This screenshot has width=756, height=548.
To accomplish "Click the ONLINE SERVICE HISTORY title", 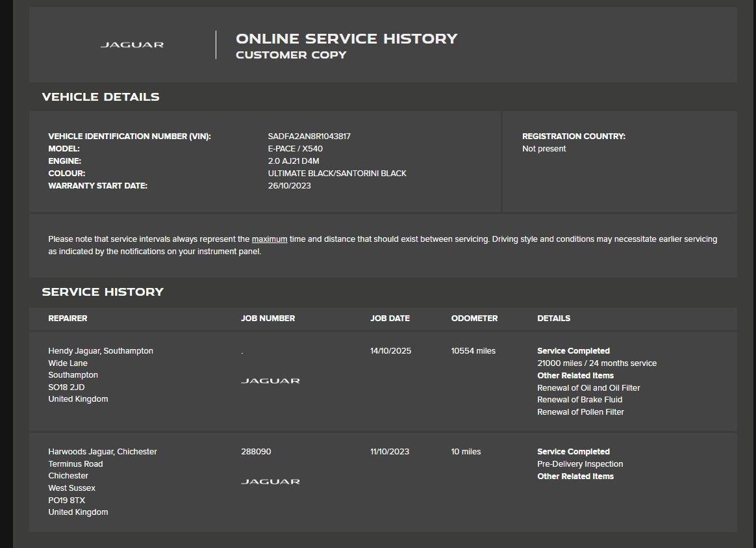I will point(347,38).
